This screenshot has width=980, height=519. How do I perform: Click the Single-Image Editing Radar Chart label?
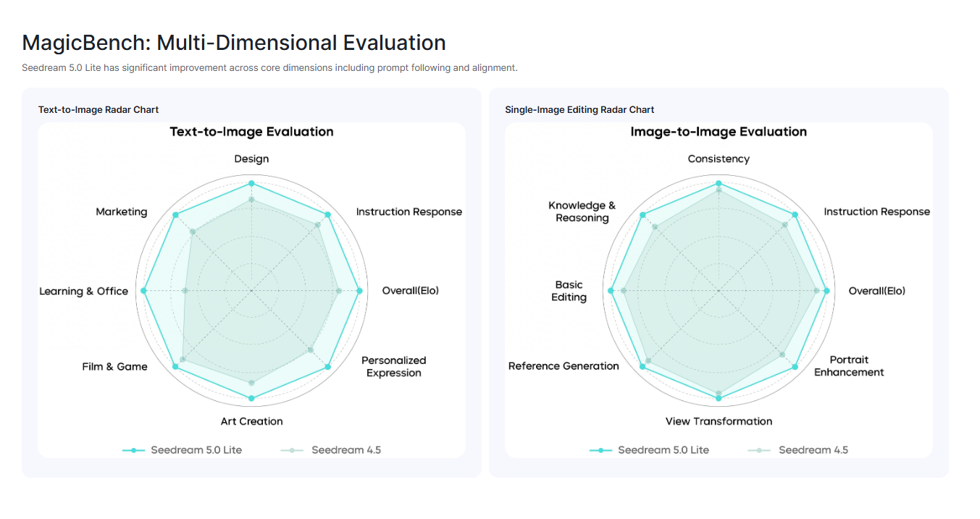[x=579, y=109]
